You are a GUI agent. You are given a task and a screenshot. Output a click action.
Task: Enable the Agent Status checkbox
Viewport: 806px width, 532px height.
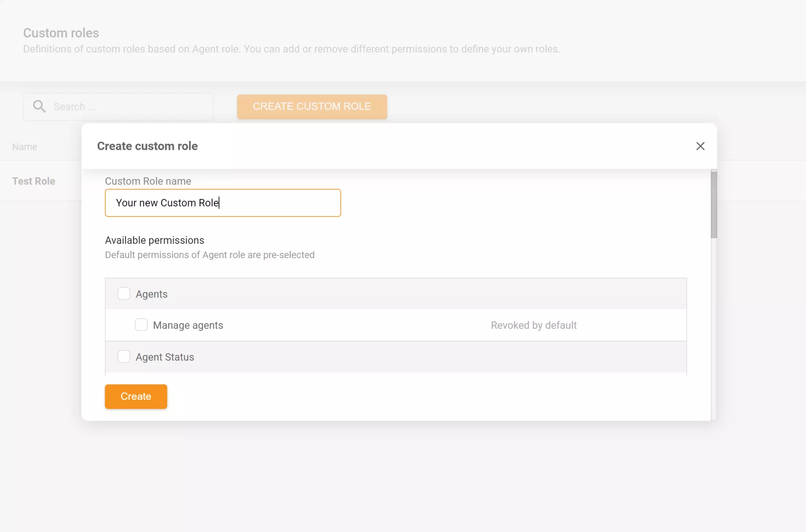[124, 356]
